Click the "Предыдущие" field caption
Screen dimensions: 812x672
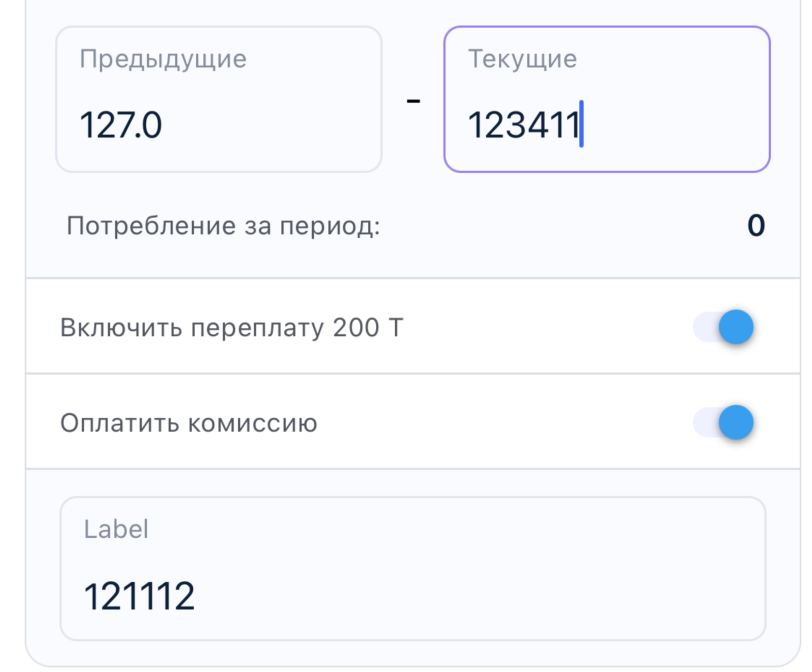tap(162, 58)
